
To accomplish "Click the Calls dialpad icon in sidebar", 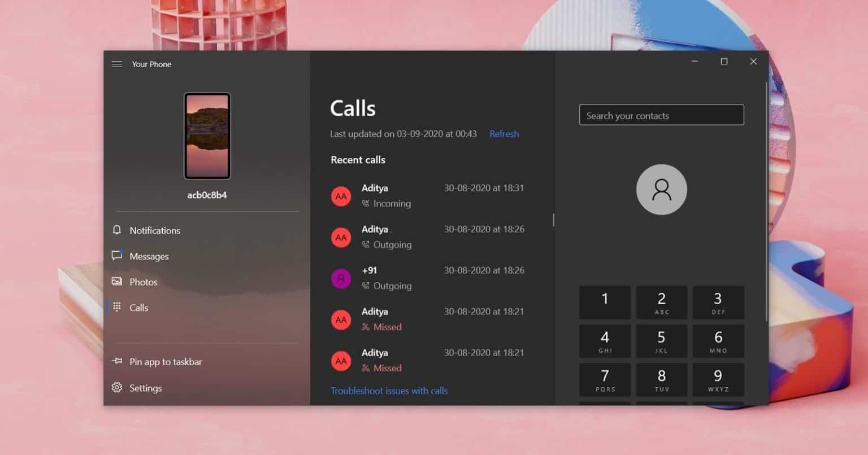I will pos(117,308).
